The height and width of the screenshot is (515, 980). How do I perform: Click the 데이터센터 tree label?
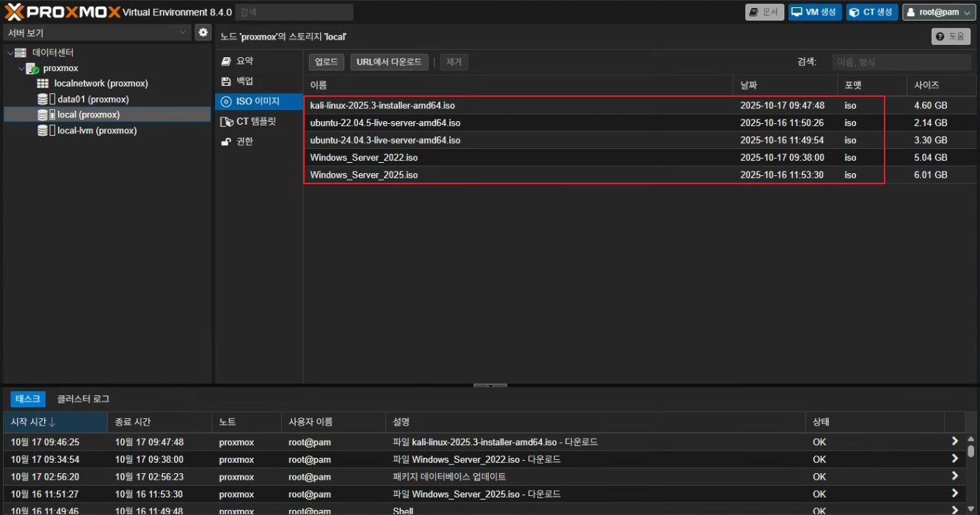pos(53,53)
